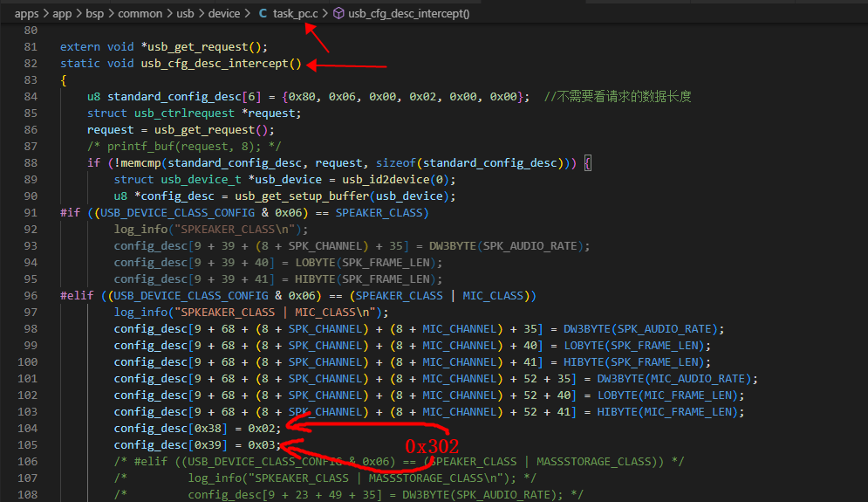
Task: Select the 'common' breadcrumb folder
Action: click(140, 13)
